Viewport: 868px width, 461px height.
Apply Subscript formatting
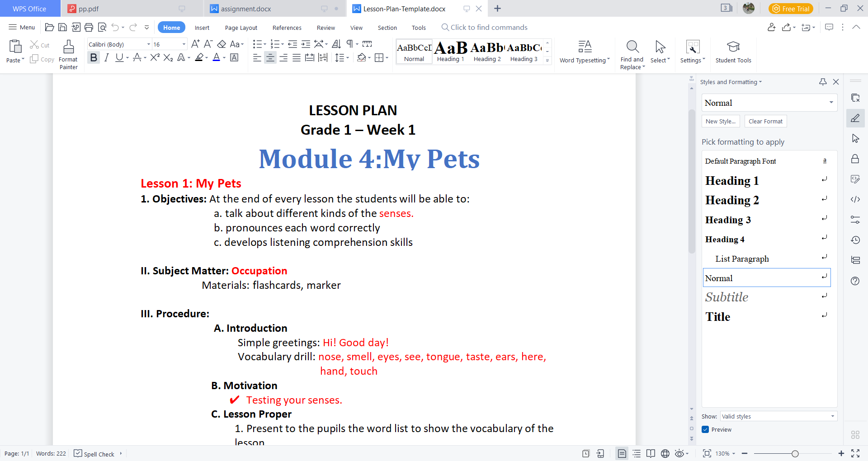(x=168, y=57)
